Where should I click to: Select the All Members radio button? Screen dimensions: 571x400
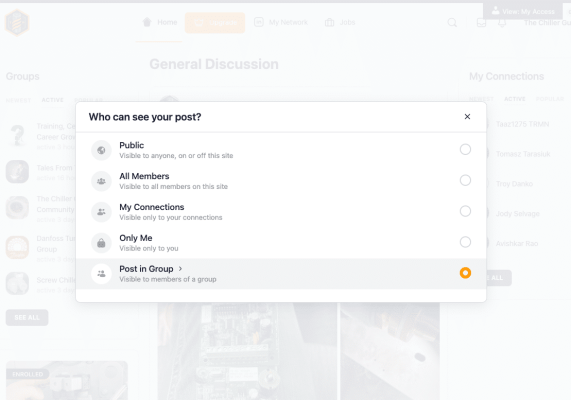coord(465,180)
